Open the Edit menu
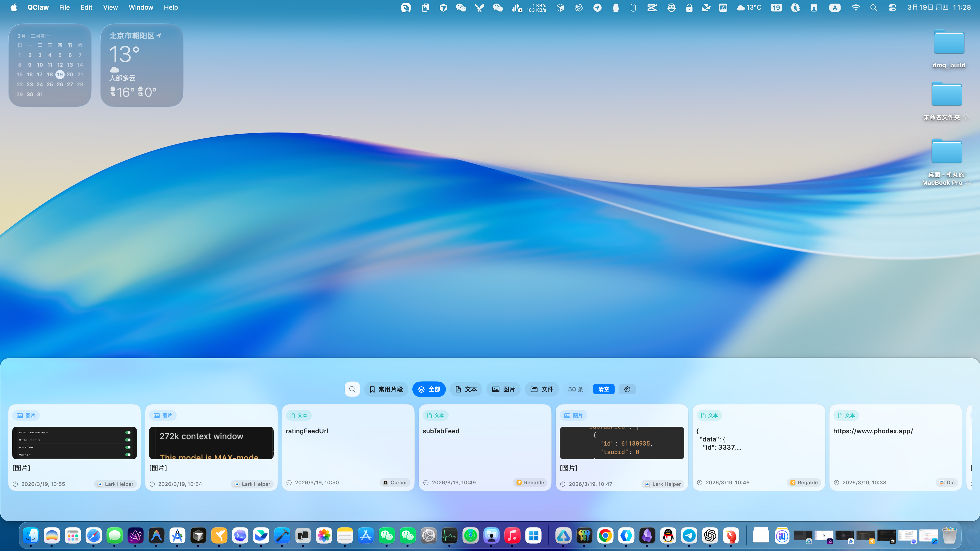980x551 pixels. tap(86, 7)
